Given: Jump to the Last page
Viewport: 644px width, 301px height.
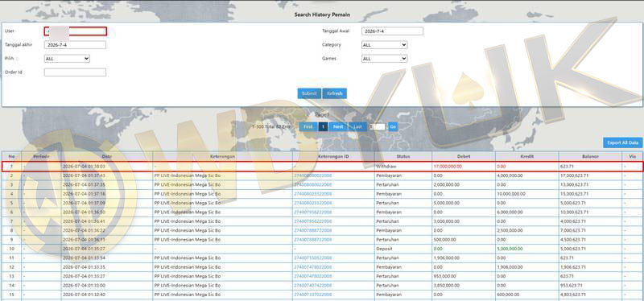Looking at the screenshot, I should (358, 127).
